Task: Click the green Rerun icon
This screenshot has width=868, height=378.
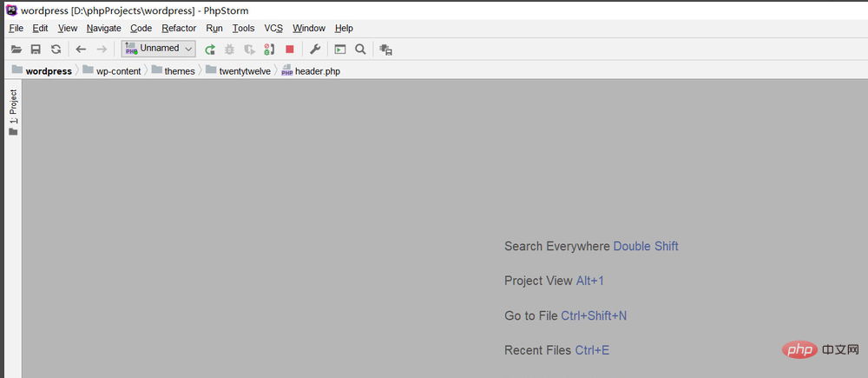Action: pos(210,50)
